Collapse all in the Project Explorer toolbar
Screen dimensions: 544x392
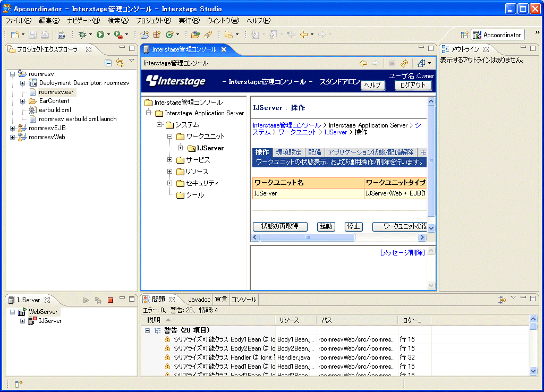coord(108,63)
